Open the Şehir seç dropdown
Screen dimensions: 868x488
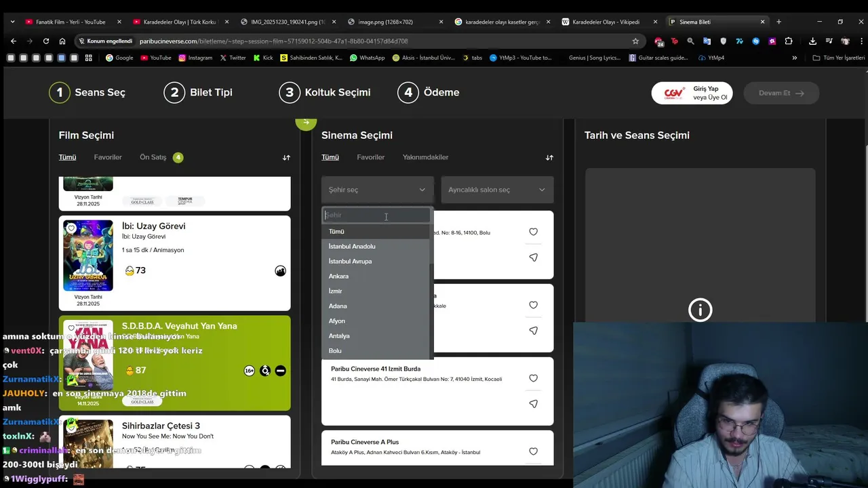pos(377,190)
